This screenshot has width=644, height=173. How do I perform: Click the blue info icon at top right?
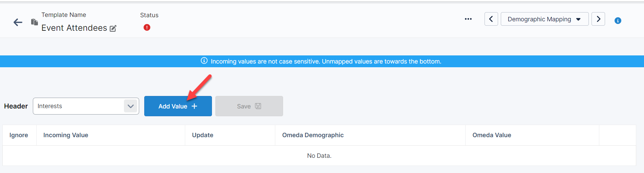(618, 21)
